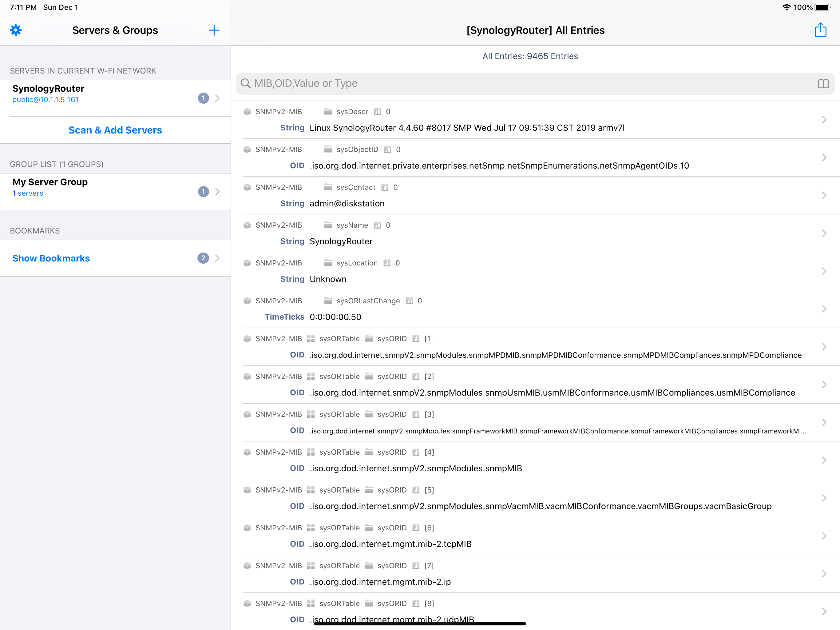
Task: Select the mib-2.tcpMIB OID value
Action: tap(391, 544)
